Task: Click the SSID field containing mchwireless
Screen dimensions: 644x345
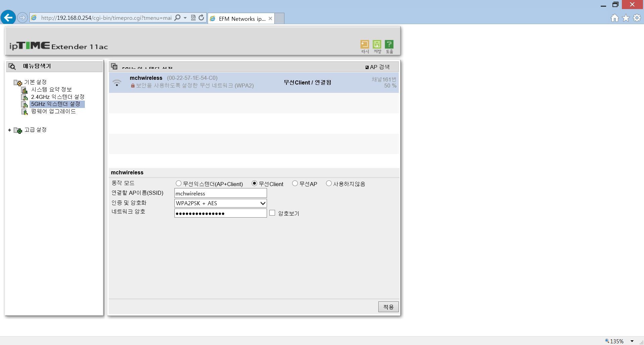Action: click(220, 193)
